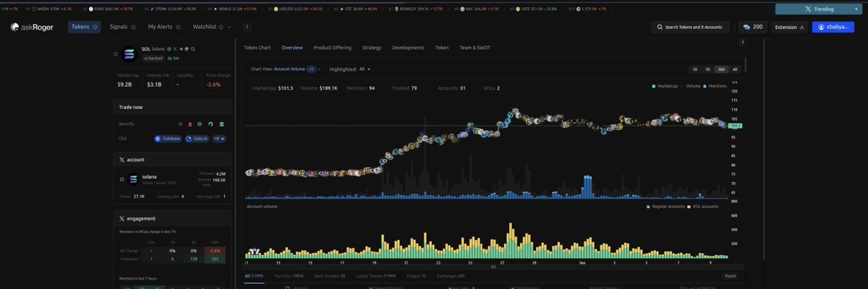Viewport: 868px width, 289px height.
Task: Select the All (11999) list tab
Action: click(x=254, y=276)
